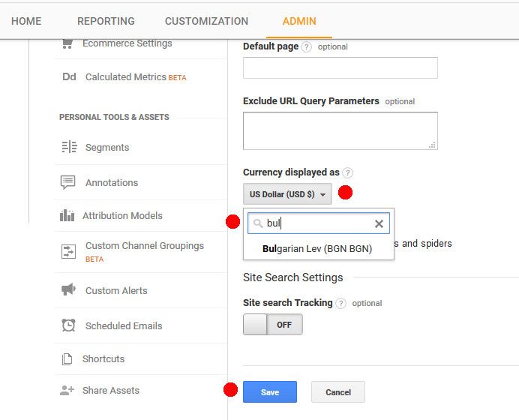Open the CUSTOMIZATION tab
This screenshot has height=420, width=519.
[206, 21]
